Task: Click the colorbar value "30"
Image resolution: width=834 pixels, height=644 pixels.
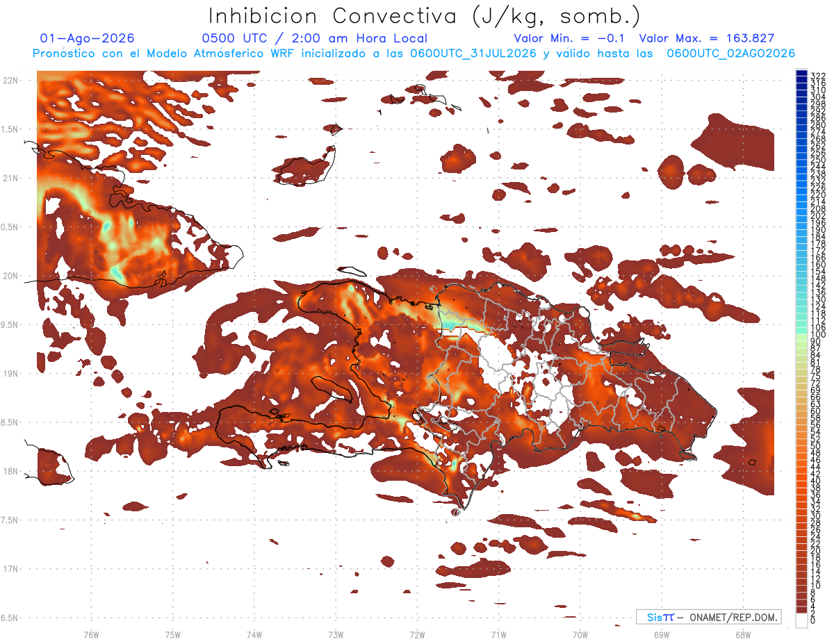Action: point(816,516)
